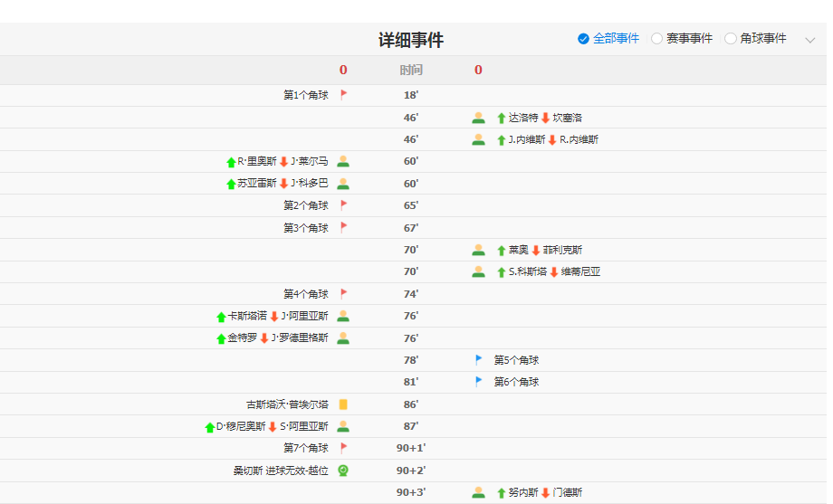This screenshot has height=504, width=833.
Task: Click player name J·罗德里格斯
Action: click(x=301, y=338)
